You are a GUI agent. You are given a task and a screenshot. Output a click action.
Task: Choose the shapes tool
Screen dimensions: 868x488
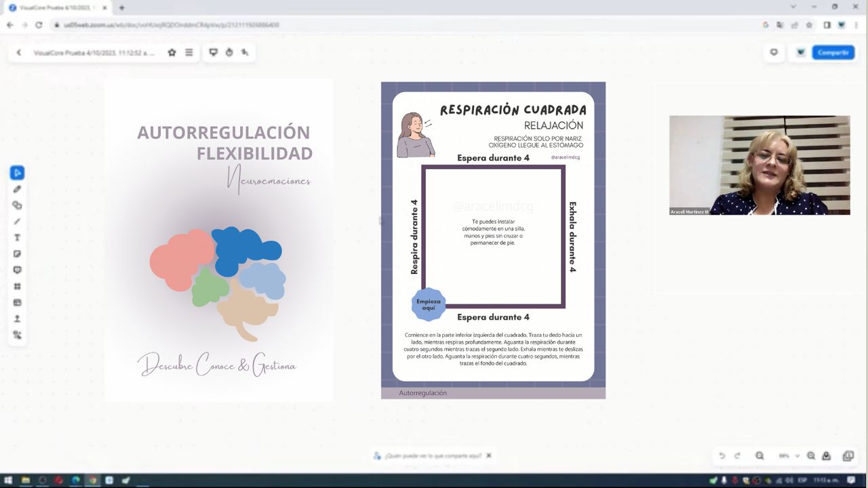[x=17, y=205]
